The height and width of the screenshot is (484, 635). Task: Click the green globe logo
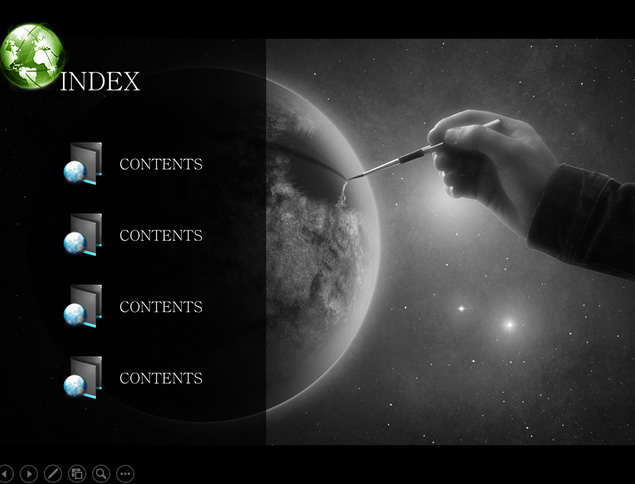pyautogui.click(x=32, y=56)
